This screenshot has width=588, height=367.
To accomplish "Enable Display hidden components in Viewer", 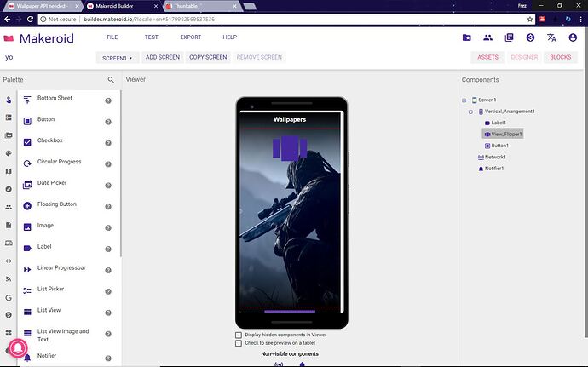I will [x=239, y=335].
